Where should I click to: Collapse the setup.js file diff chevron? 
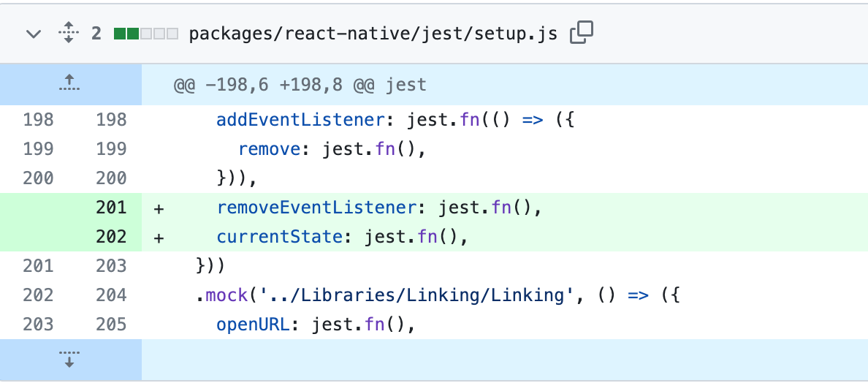coord(34,34)
